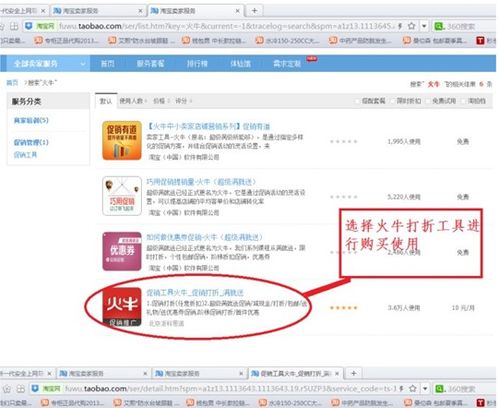Open the 【火牛中小卖家店铺营销系列】促销有道 title link
Screen dimensions: 499x408
pos(208,126)
